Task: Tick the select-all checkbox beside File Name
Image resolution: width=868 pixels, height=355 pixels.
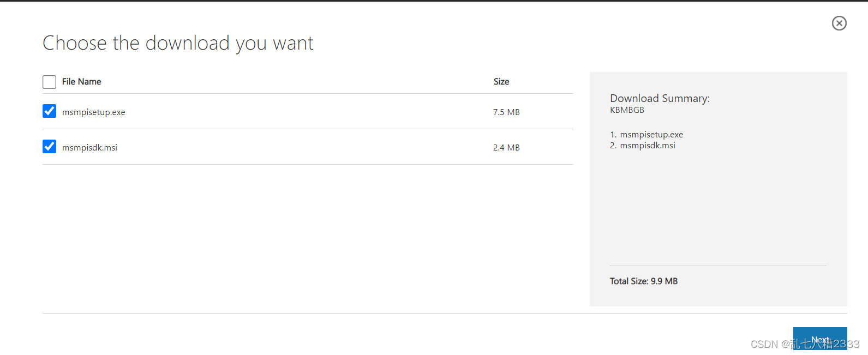Action: 49,82
